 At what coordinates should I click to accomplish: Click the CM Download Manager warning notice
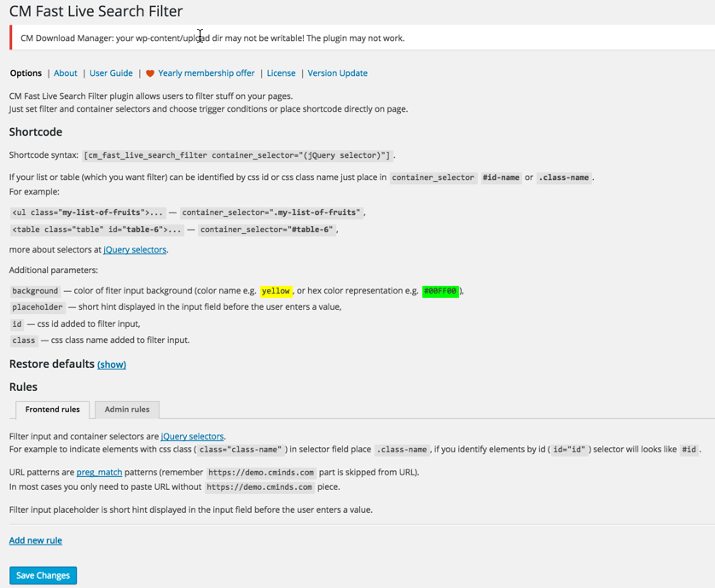(x=212, y=38)
